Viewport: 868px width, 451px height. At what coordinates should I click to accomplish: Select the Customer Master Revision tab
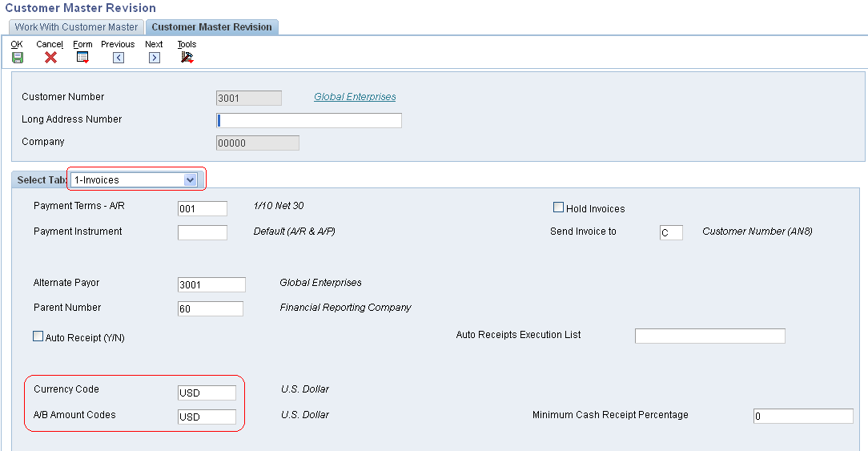tap(212, 27)
